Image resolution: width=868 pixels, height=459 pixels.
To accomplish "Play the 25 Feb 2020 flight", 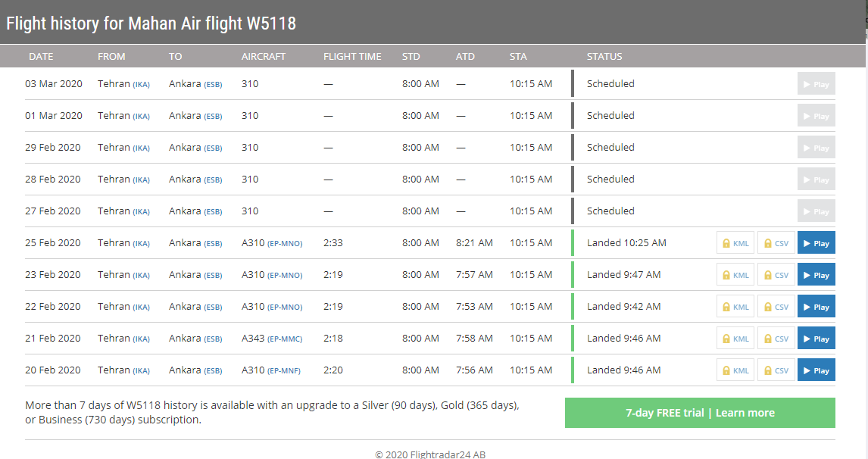I will pos(816,243).
